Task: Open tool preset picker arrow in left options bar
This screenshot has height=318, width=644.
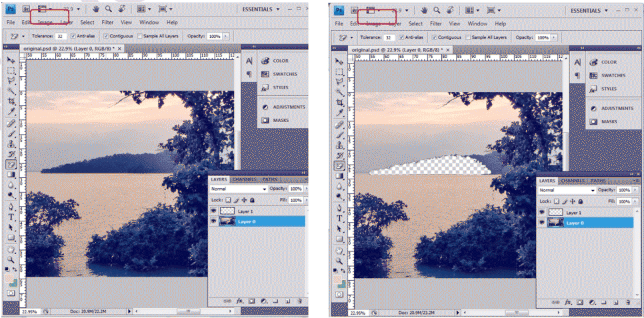Action: 23,36
